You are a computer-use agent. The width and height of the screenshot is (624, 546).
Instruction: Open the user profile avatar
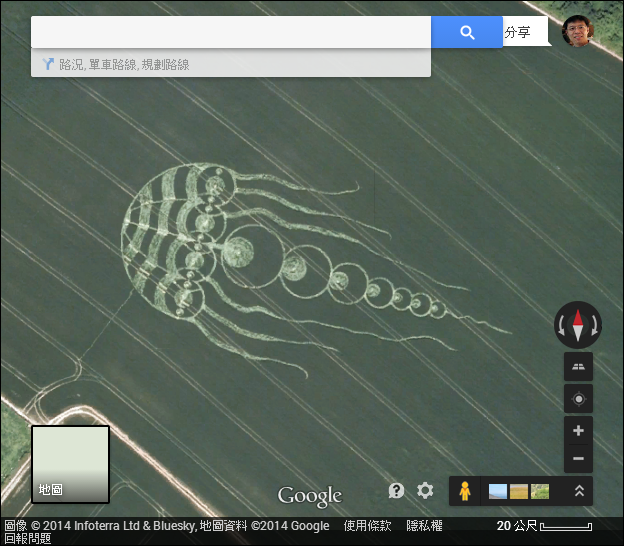tap(577, 31)
